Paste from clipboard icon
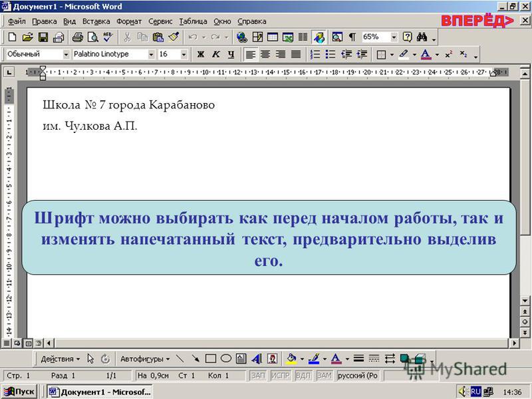The height and width of the screenshot is (399, 532). click(x=158, y=37)
